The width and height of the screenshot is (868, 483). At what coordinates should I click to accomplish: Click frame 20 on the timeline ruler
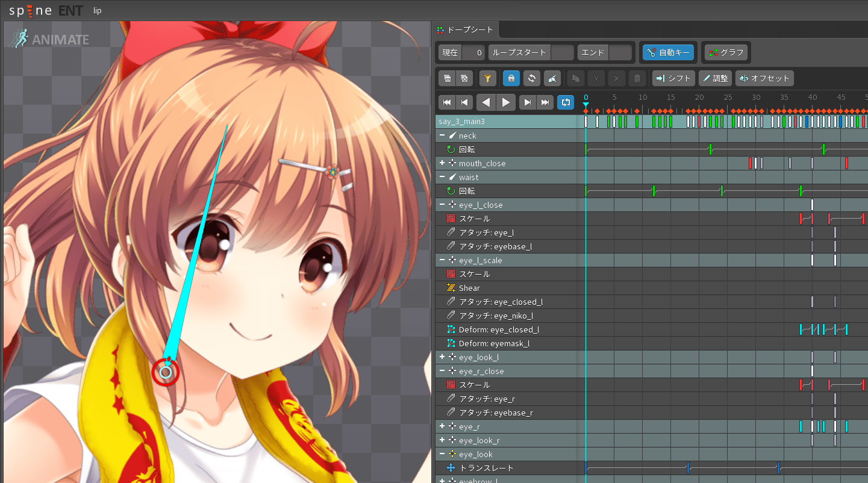tap(699, 98)
